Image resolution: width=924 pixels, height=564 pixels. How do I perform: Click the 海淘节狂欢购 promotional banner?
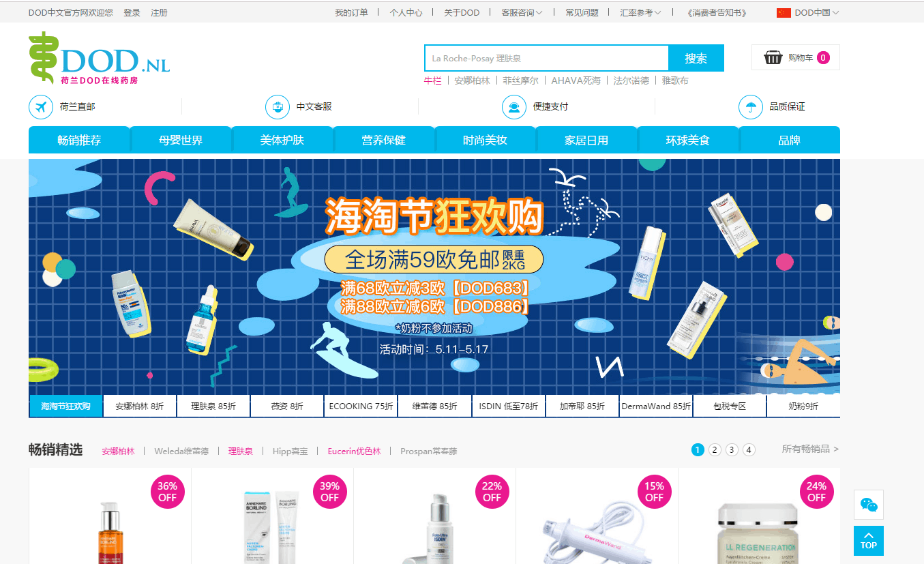(434, 276)
